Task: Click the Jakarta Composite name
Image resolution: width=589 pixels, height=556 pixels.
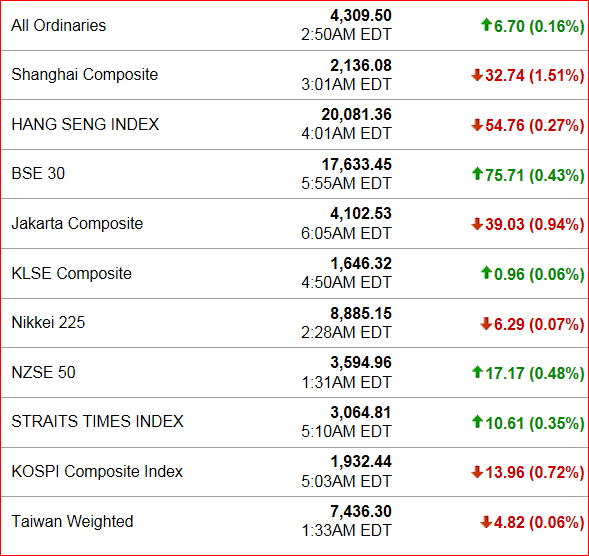Action: (77, 224)
